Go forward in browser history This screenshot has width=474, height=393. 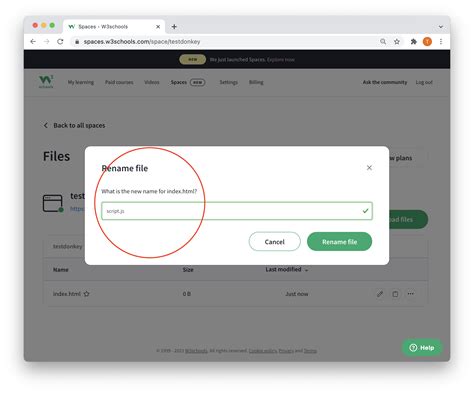[47, 42]
